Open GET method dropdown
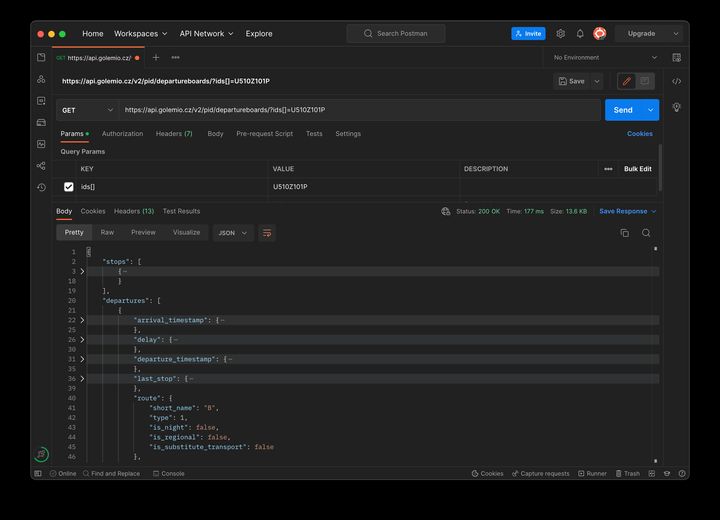Image resolution: width=720 pixels, height=520 pixels. 87,110
